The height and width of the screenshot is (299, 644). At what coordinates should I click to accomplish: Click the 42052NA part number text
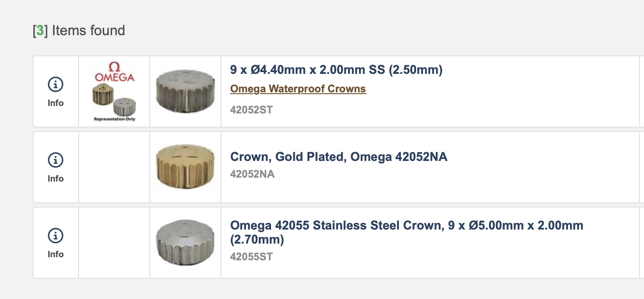(x=252, y=174)
